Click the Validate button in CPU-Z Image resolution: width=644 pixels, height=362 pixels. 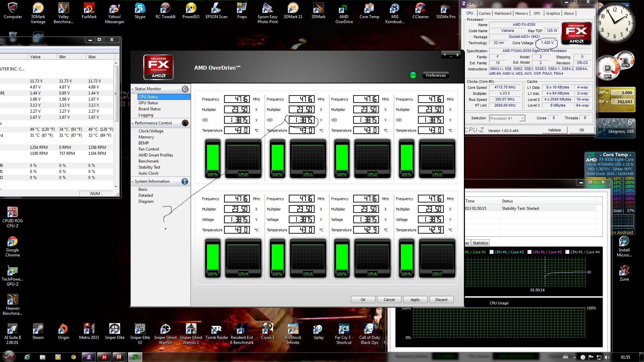click(554, 130)
